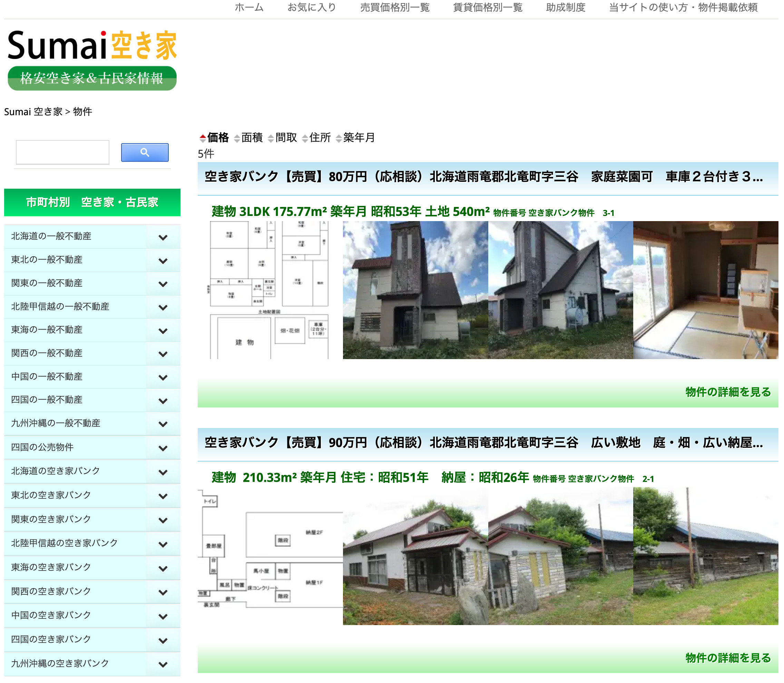Expand the 九州沖縄の空き家バンク section
The image size is (784, 683).
tap(163, 663)
